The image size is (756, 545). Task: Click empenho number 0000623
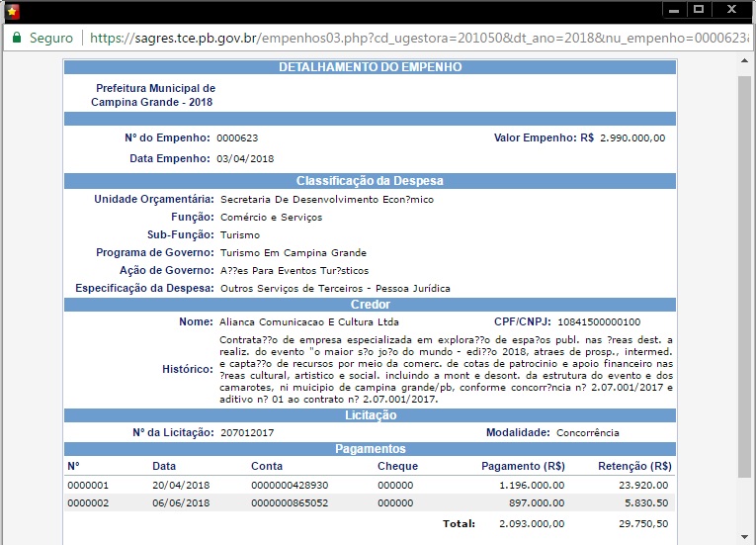coord(237,138)
